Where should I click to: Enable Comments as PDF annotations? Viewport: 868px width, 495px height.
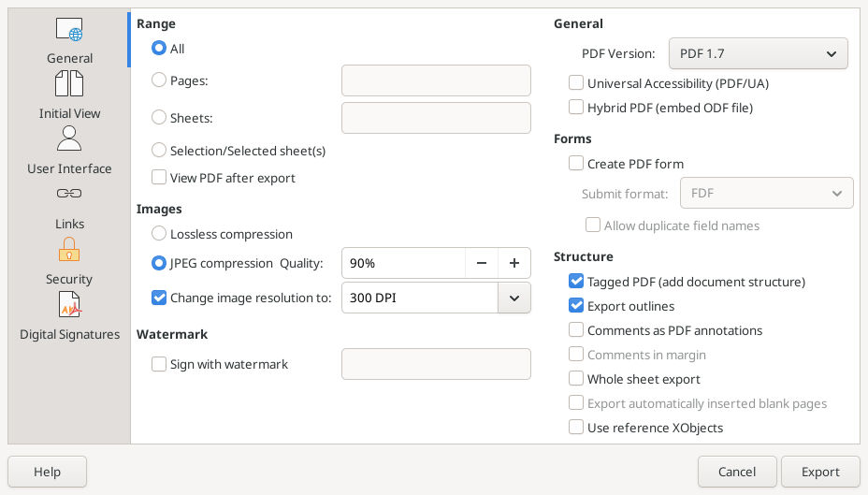576,330
